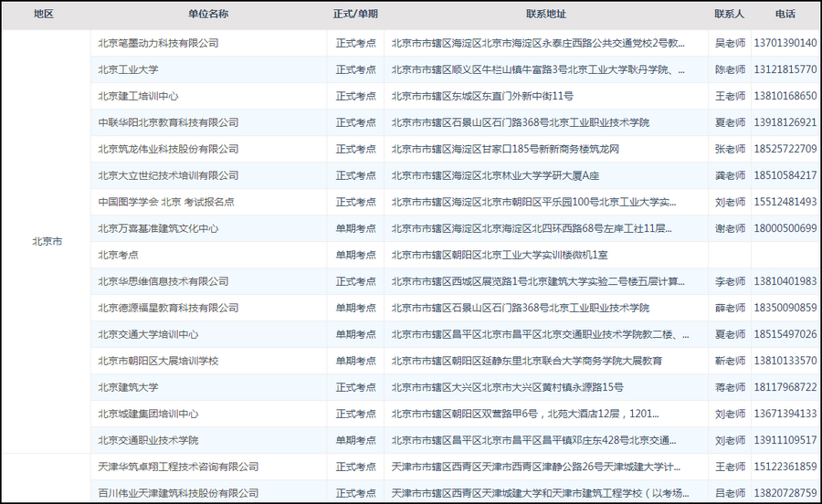Click phone number 13701390140
822x504 pixels.
click(785, 44)
